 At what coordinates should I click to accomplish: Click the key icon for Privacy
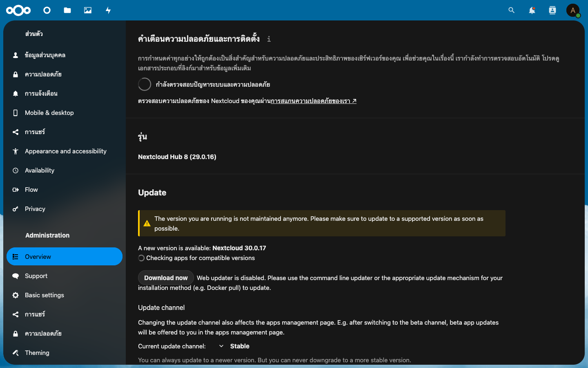(x=16, y=209)
